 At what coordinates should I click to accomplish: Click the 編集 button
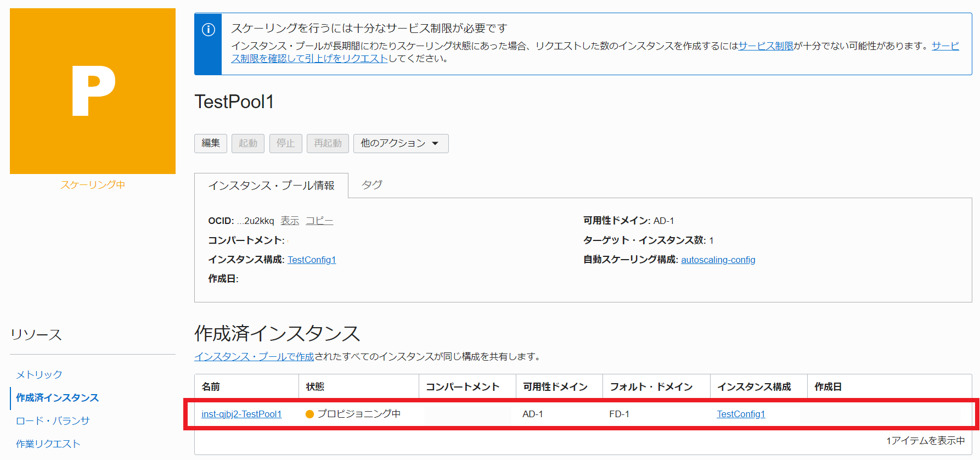pos(211,143)
